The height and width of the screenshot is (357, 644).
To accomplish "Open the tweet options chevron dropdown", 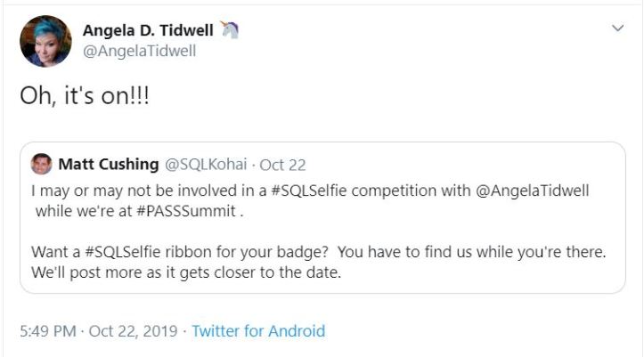I will click(x=617, y=29).
